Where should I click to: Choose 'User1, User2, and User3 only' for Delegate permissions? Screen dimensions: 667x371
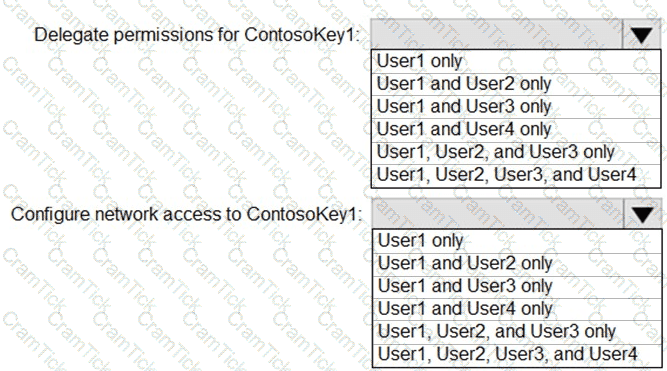pyautogui.click(x=516, y=152)
